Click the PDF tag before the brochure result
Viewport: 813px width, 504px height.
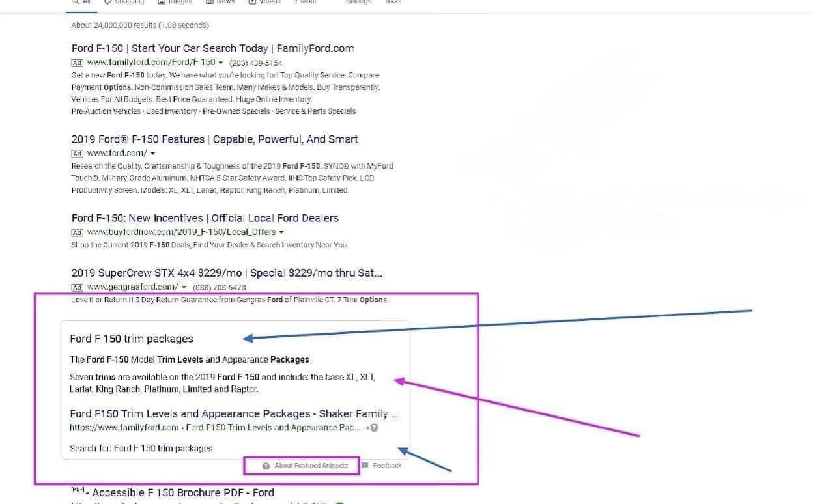[x=78, y=489]
